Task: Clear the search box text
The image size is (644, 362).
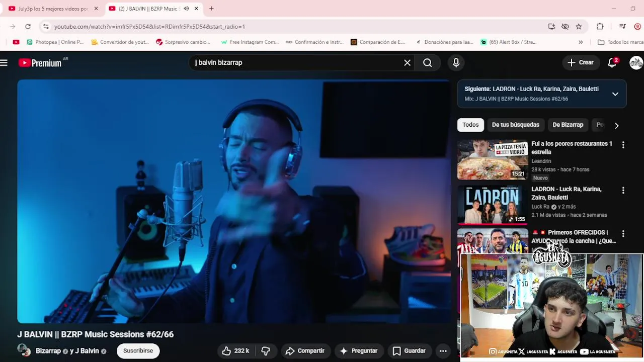Action: click(407, 63)
